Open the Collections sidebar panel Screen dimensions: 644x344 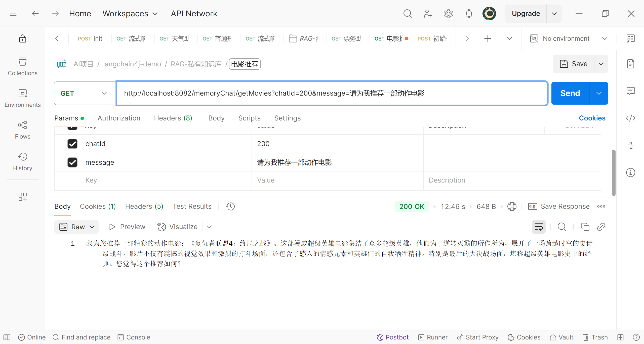(x=22, y=66)
